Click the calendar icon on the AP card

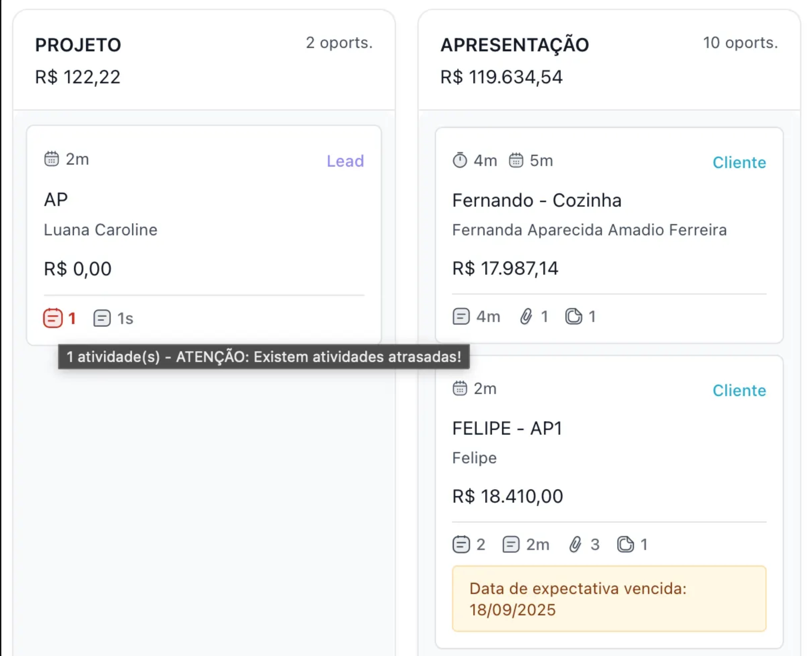coord(51,159)
